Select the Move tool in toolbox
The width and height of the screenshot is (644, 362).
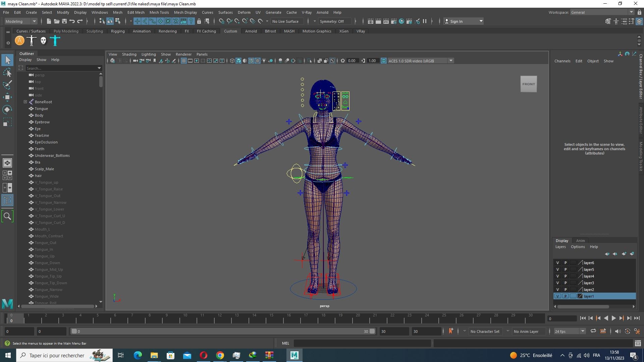tap(7, 97)
